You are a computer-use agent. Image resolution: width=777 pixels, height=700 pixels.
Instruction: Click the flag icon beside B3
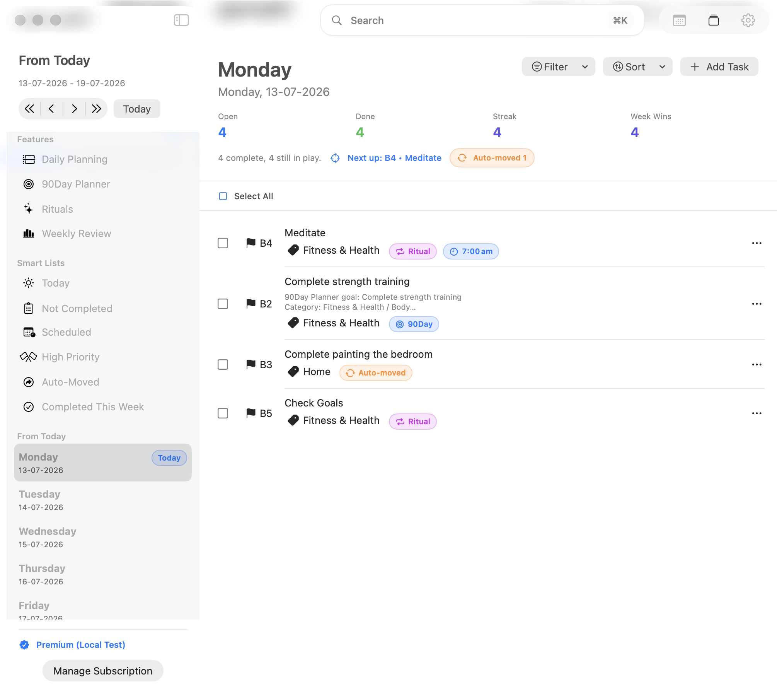click(x=251, y=364)
